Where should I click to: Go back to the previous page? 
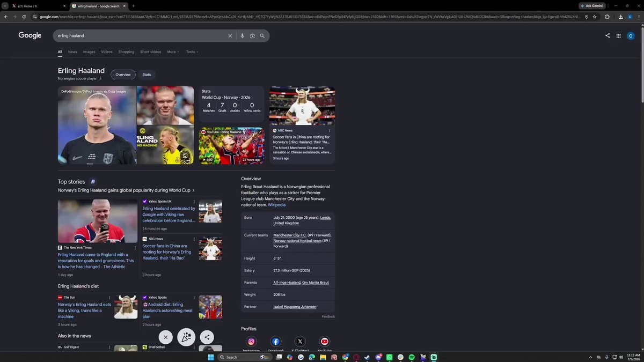point(6,17)
